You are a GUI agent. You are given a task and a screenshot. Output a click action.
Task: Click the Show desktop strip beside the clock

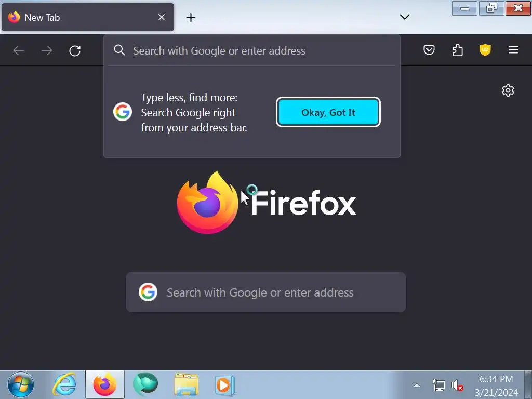528,385
